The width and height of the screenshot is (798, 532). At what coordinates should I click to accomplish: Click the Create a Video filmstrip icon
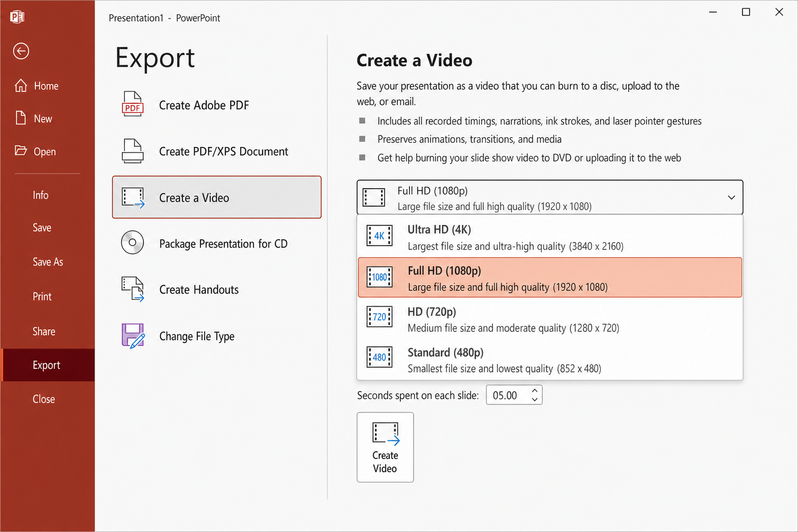133,197
